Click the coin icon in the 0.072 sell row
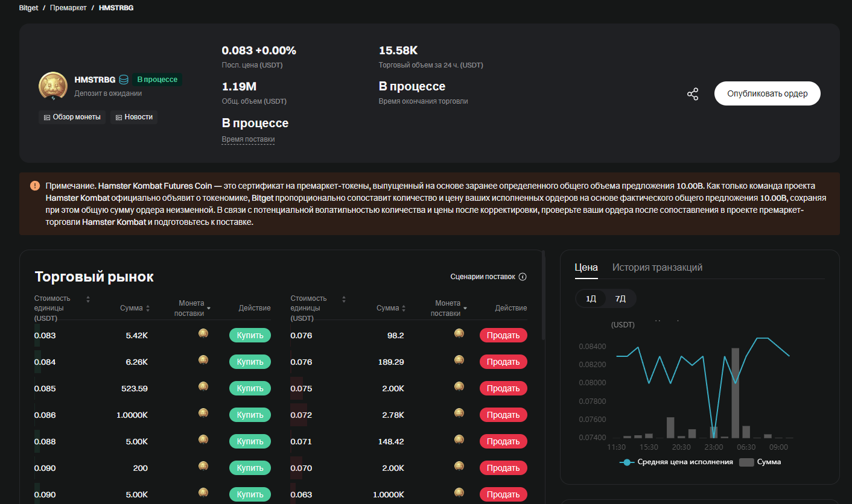 click(459, 413)
